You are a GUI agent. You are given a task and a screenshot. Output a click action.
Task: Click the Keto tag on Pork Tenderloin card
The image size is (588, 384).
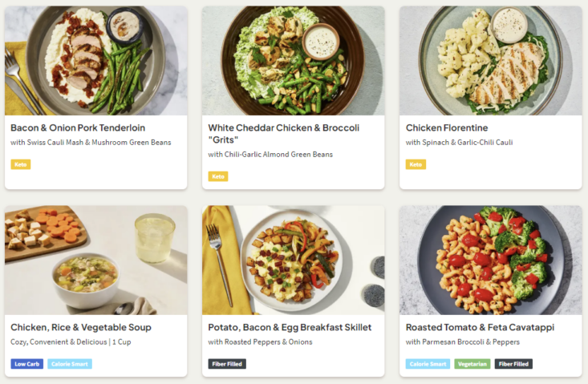pyautogui.click(x=20, y=164)
